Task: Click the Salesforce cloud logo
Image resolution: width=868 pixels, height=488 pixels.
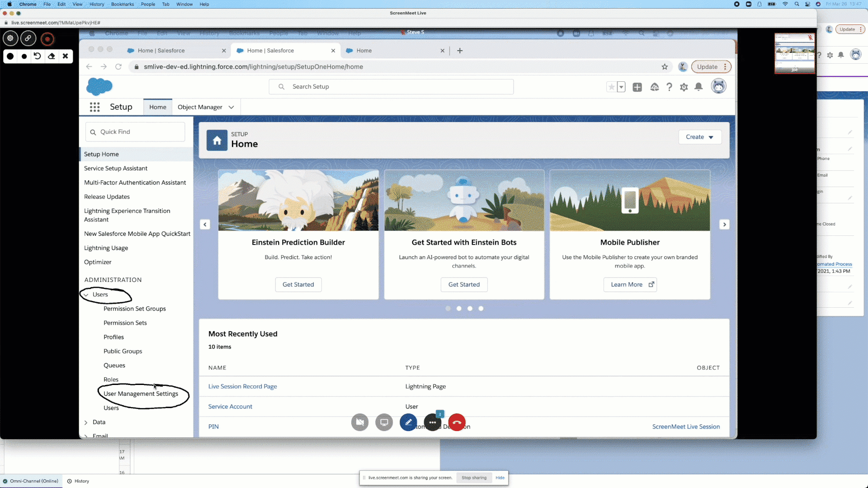Action: coord(99,86)
